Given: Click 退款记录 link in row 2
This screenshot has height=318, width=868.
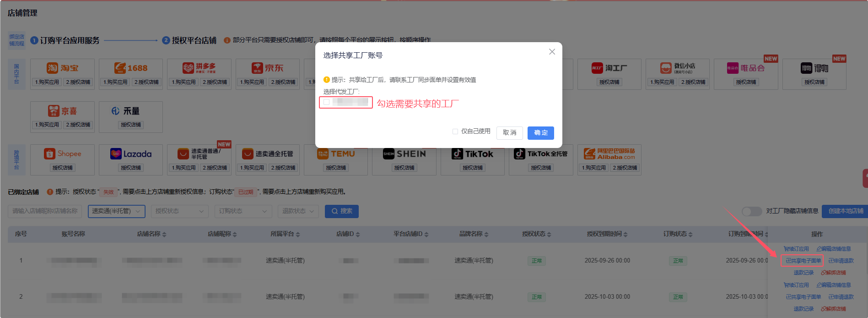Looking at the screenshot, I should coord(803,309).
